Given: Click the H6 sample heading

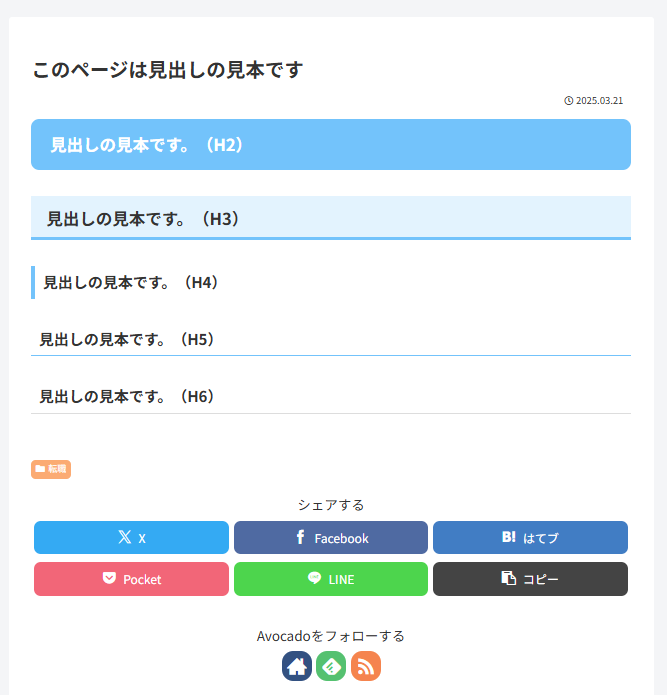Looking at the screenshot, I should (x=127, y=396).
